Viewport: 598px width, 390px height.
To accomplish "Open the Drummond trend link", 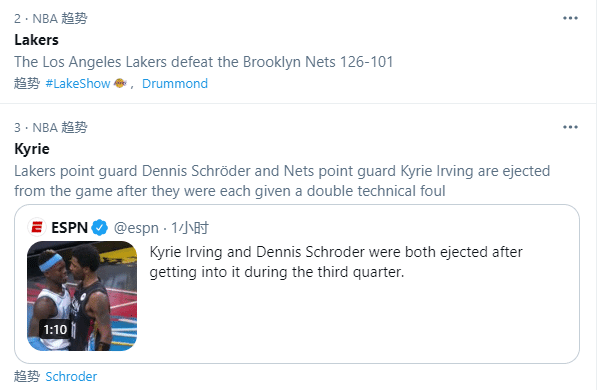I will click(x=175, y=83).
